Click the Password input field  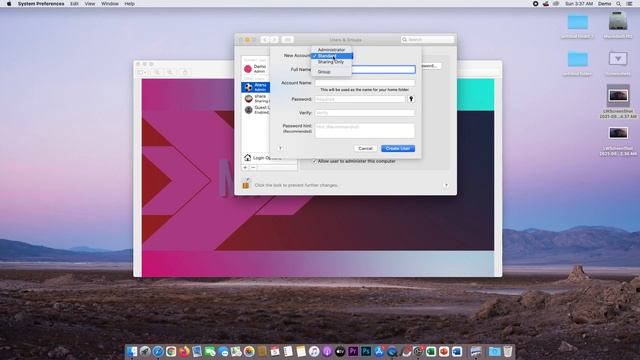(x=360, y=99)
